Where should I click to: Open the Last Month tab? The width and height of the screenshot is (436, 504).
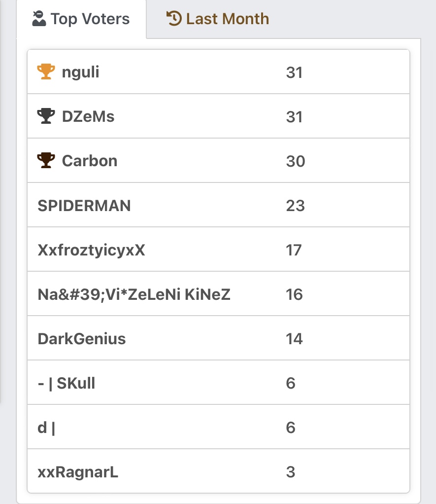click(x=218, y=19)
